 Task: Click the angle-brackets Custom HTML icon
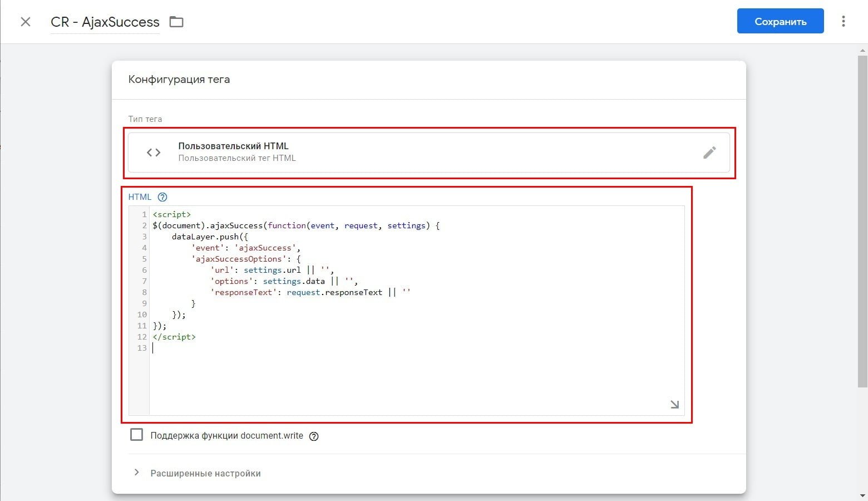coord(154,153)
